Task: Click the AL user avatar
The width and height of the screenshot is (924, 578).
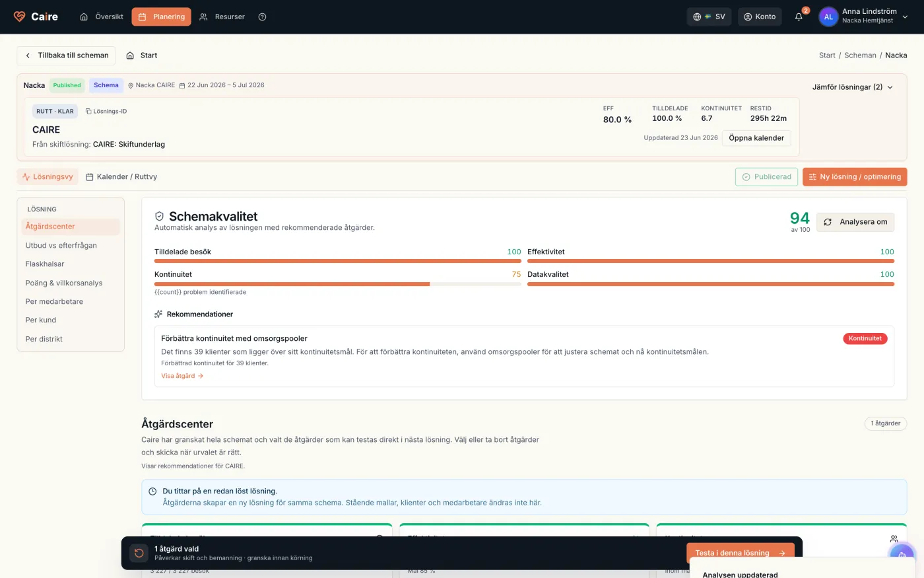Action: point(828,17)
